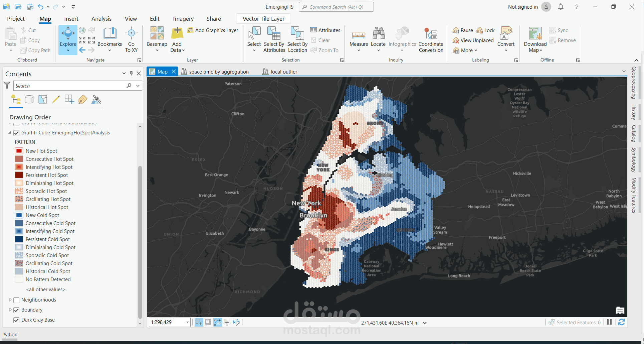This screenshot has width=644, height=344.
Task: Open the Project tab
Action: tap(16, 19)
